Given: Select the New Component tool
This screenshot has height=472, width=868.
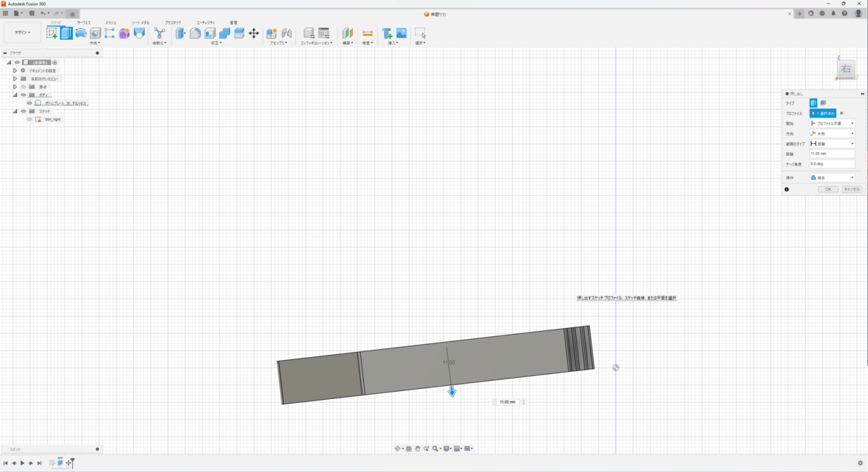Looking at the screenshot, I should (x=271, y=33).
